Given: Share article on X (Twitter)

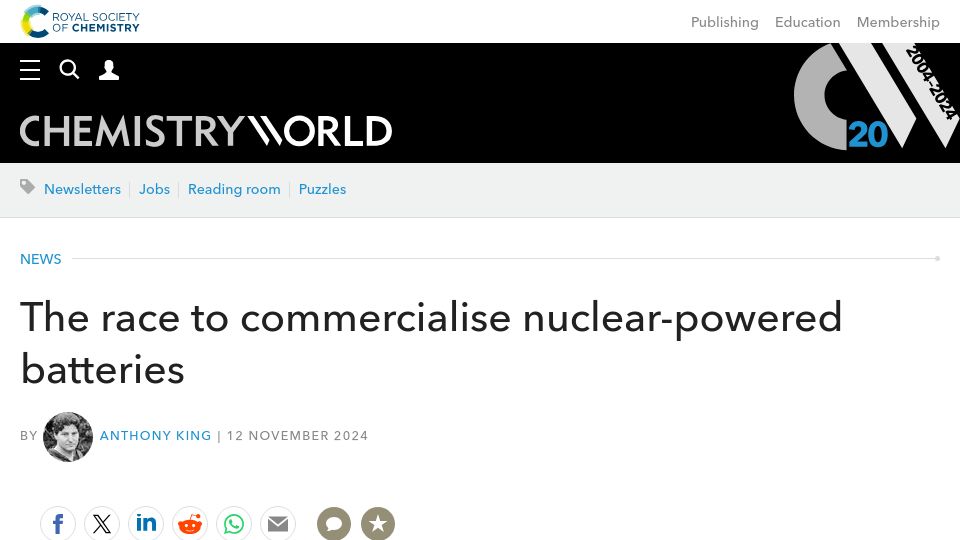Looking at the screenshot, I should tap(102, 523).
